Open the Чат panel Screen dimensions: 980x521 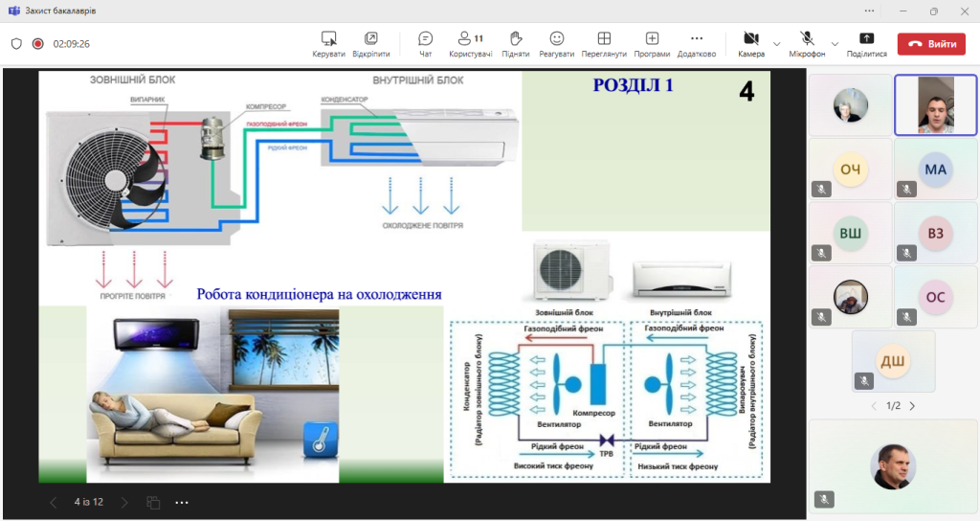coord(426,43)
